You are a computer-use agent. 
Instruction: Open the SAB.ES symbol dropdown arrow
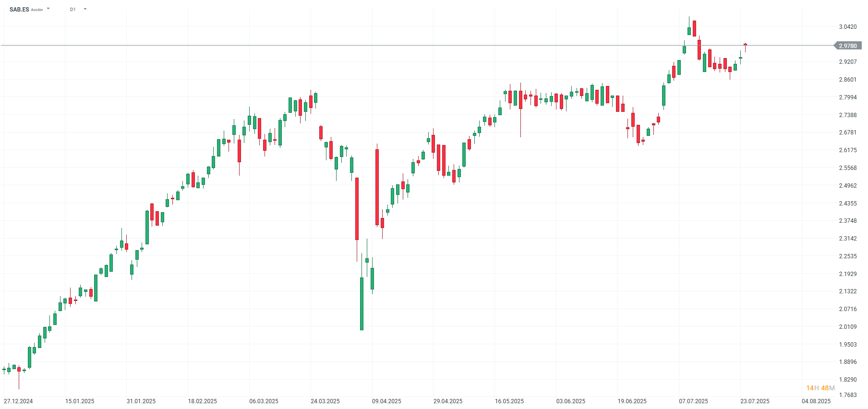click(48, 9)
